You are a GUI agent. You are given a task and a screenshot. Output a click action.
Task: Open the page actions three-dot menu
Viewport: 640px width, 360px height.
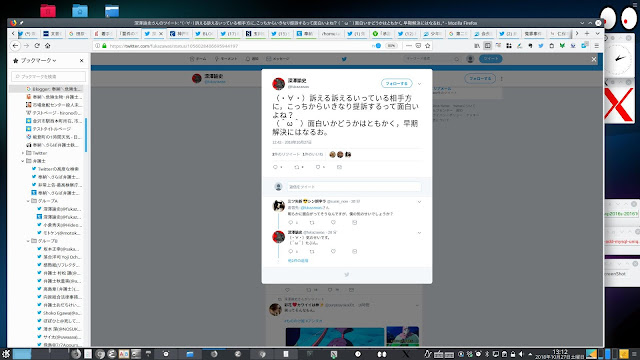[x=409, y=46]
